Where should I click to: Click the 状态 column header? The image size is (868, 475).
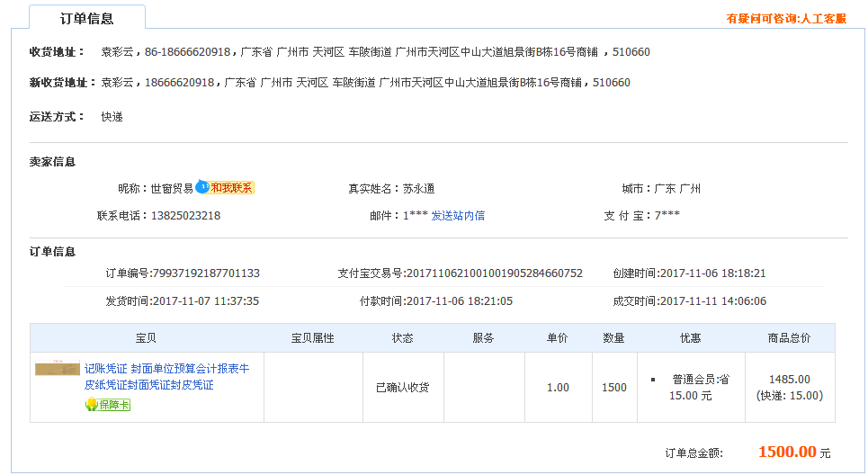click(x=403, y=338)
